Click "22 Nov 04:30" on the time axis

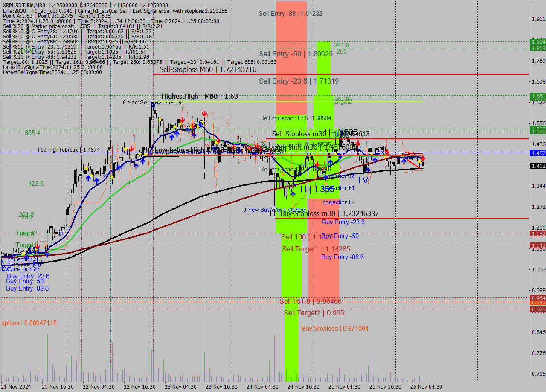coord(98,387)
